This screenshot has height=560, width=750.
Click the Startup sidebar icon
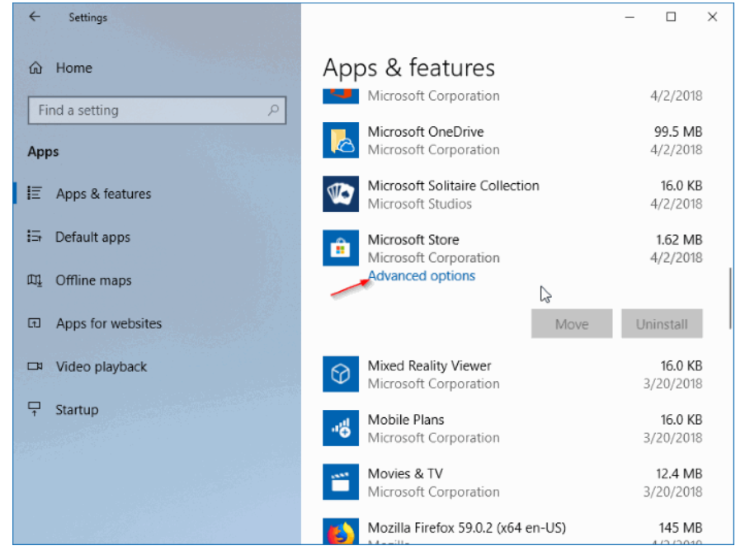pos(35,409)
